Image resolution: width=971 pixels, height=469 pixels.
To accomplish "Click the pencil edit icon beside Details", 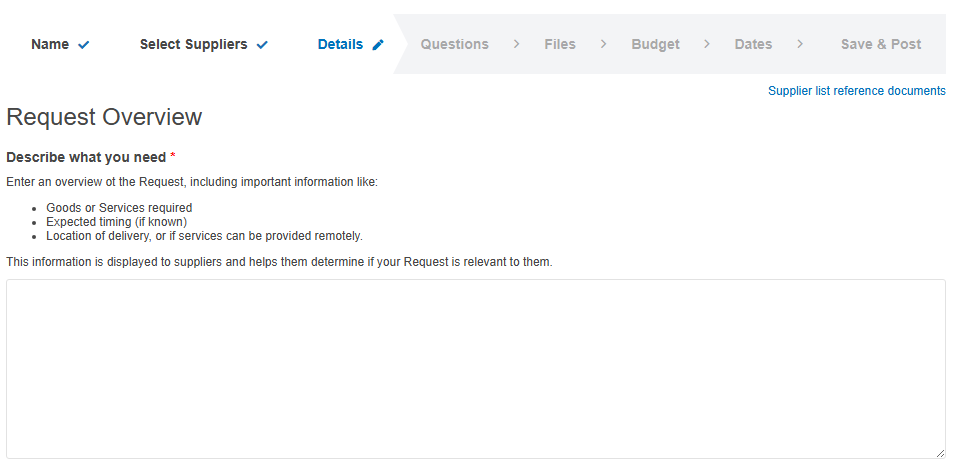I will 378,45.
